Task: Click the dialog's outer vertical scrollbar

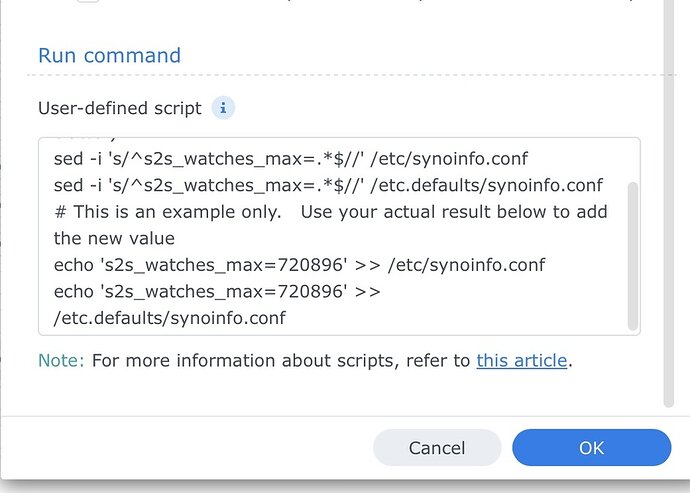Action: point(669,200)
